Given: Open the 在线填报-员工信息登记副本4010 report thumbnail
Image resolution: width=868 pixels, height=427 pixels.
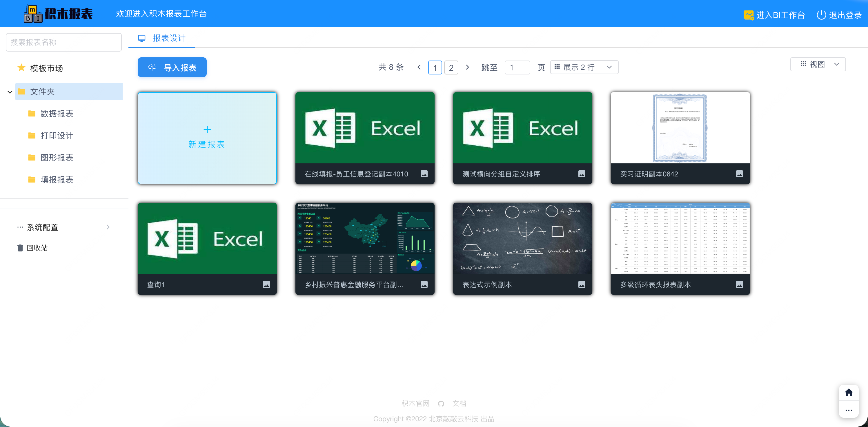Looking at the screenshot, I should [x=365, y=128].
